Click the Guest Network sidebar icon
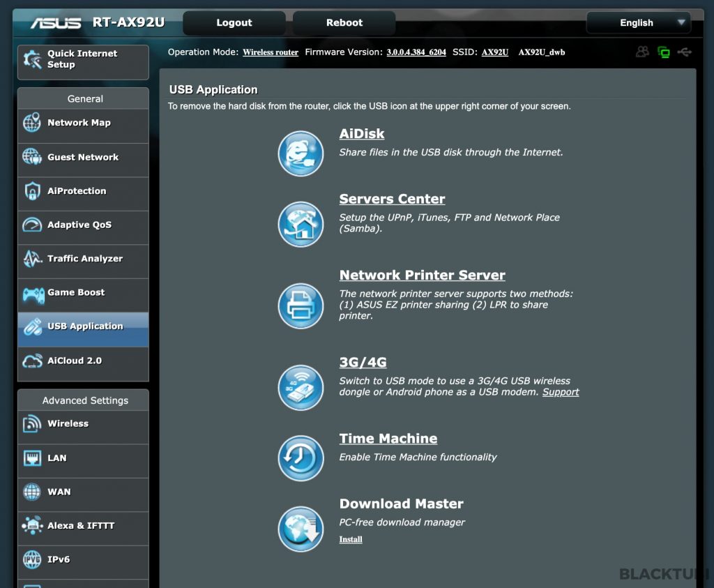The image size is (714, 588). click(x=32, y=157)
